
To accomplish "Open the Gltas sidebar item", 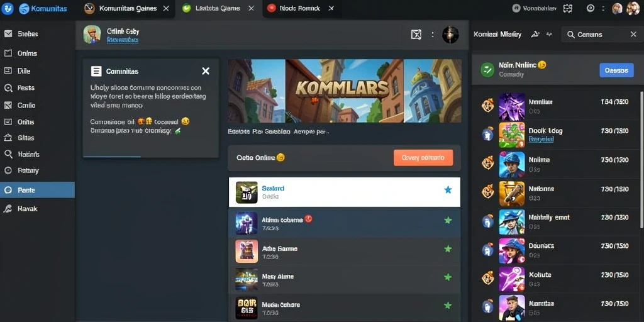I will [x=25, y=138].
